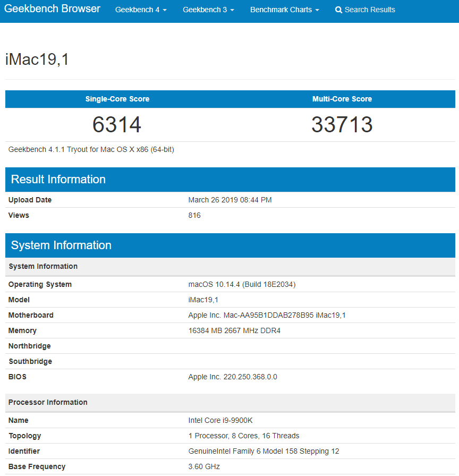Select the processor name Intel Core i9-9900K

[220, 421]
